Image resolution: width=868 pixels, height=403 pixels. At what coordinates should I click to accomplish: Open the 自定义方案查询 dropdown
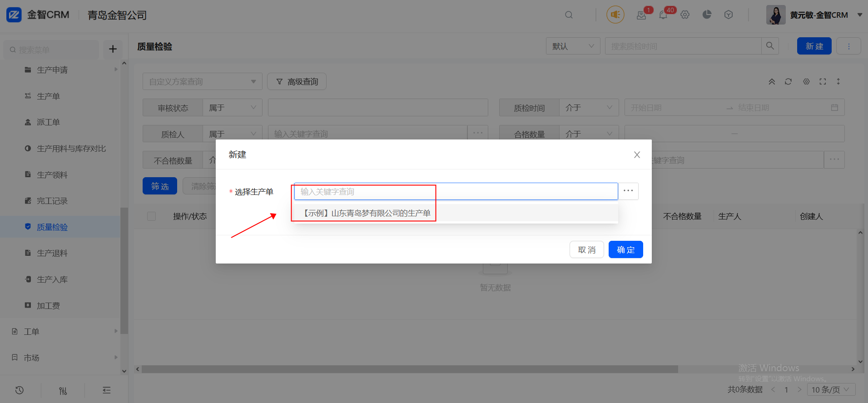coord(203,82)
